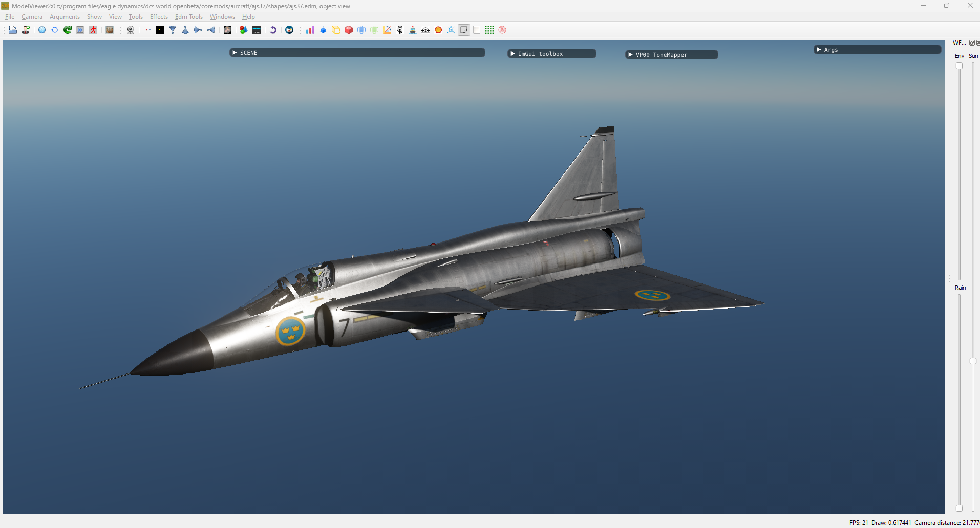This screenshot has height=528, width=980.
Task: Expand the SCENE panel
Action: 357,53
